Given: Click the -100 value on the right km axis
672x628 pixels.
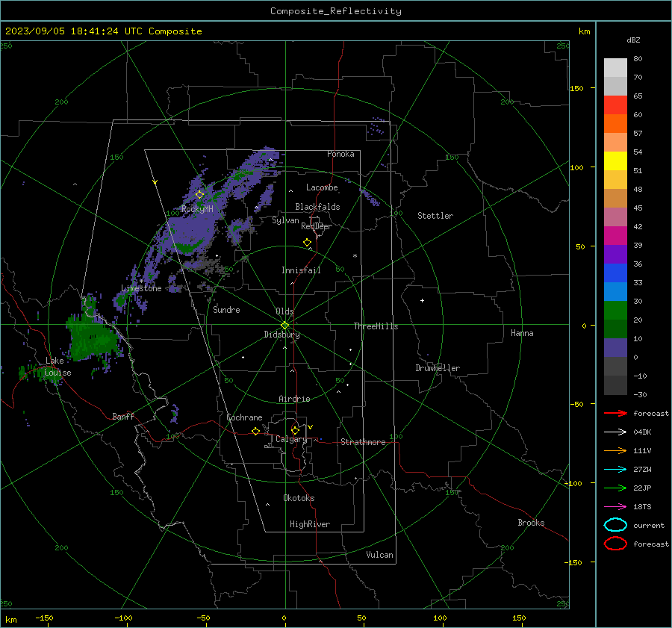Looking at the screenshot, I should 573,483.
